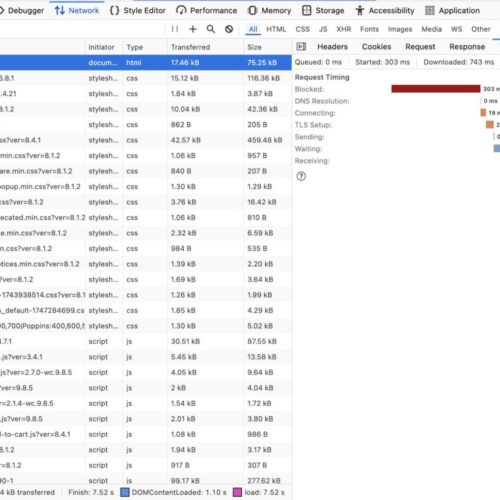
Task: Show all request types with the All filter
Action: coord(253,29)
